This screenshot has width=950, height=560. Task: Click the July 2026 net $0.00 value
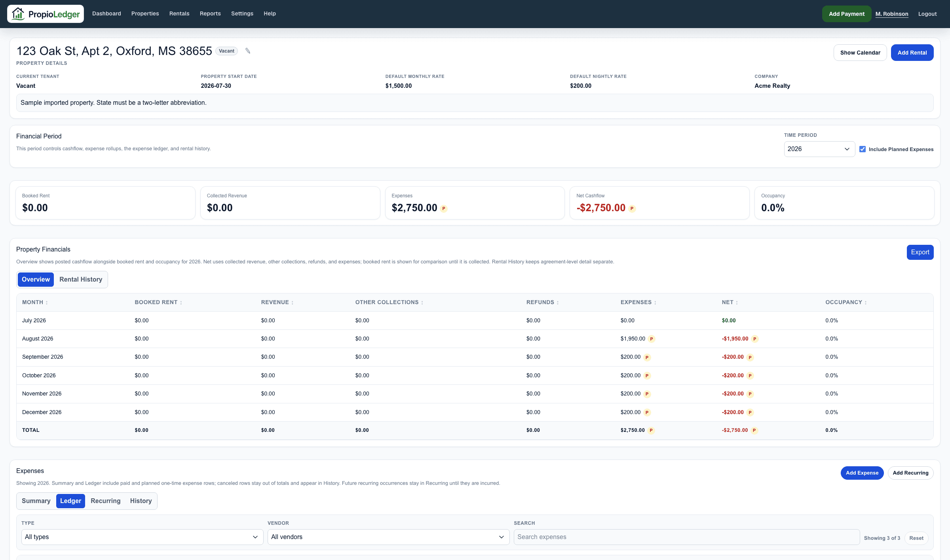point(728,321)
